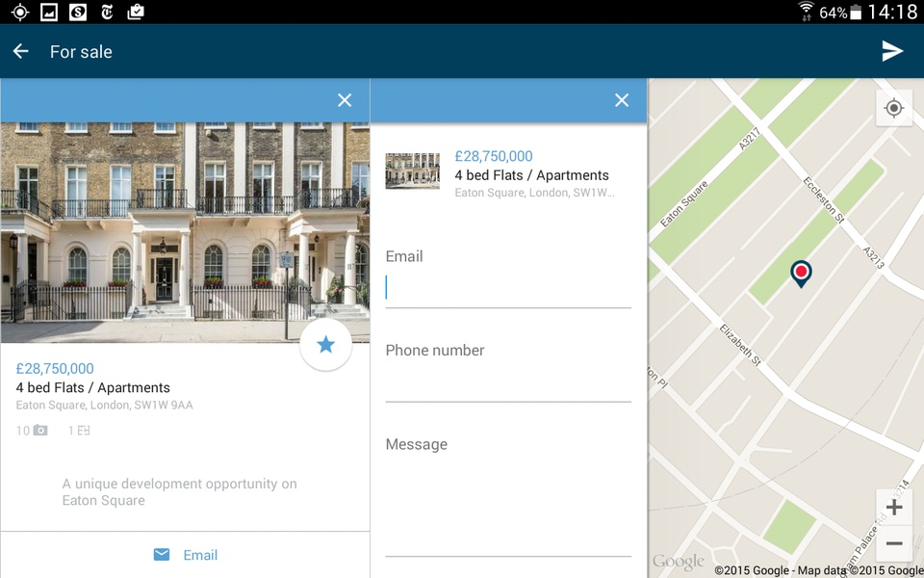Viewport: 924px width, 578px height.
Task: Focus the Phone number field
Action: pos(508,382)
